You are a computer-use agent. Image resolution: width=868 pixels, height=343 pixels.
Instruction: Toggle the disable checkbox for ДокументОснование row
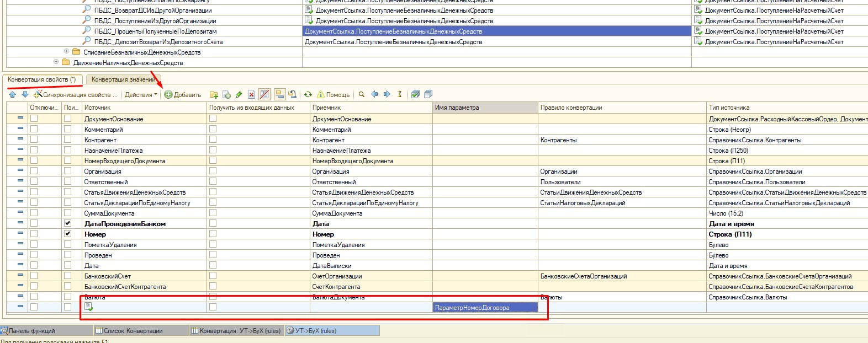coord(34,119)
